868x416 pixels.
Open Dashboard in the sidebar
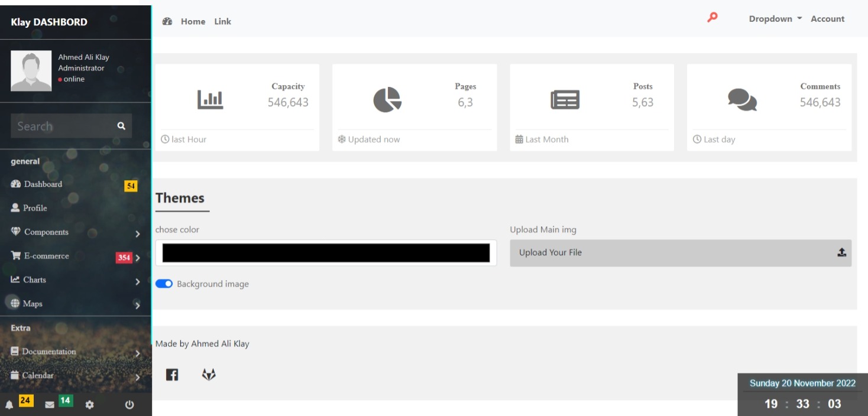43,184
